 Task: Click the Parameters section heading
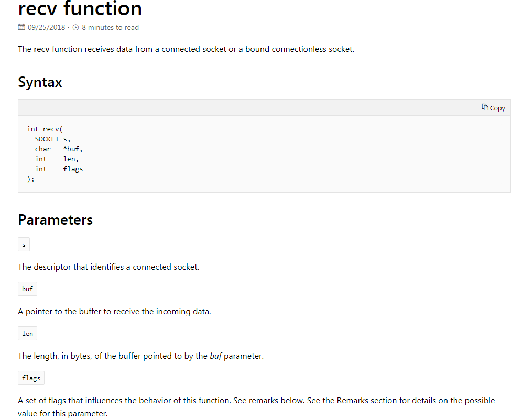coord(55,219)
